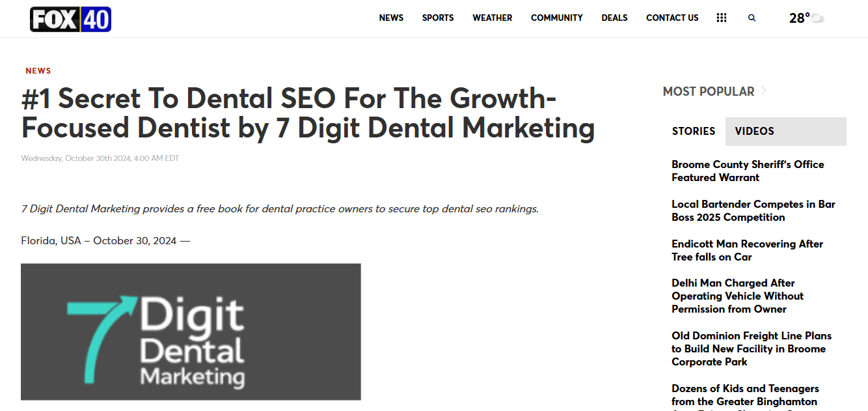Click the red News category label
This screenshot has width=868, height=411.
coord(38,70)
